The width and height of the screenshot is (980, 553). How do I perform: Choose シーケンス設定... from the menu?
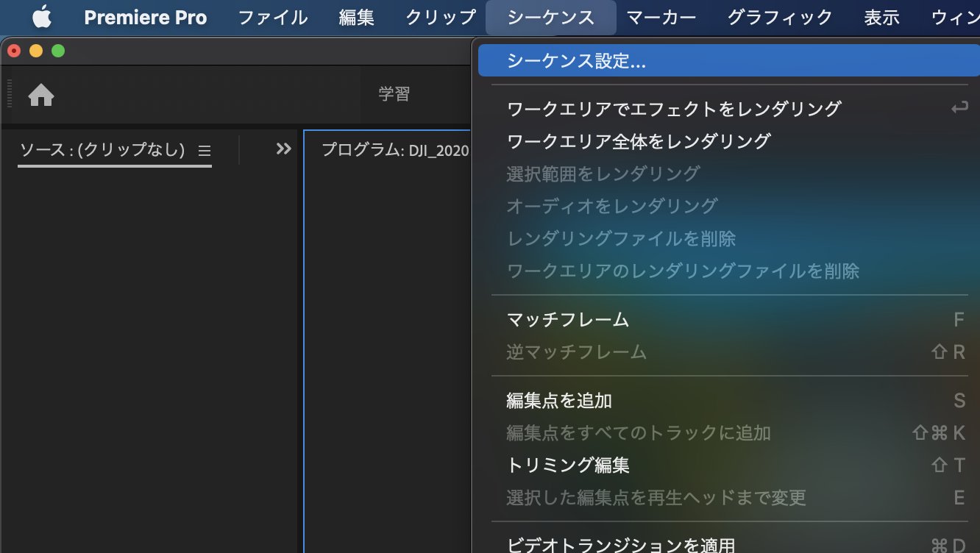click(729, 61)
